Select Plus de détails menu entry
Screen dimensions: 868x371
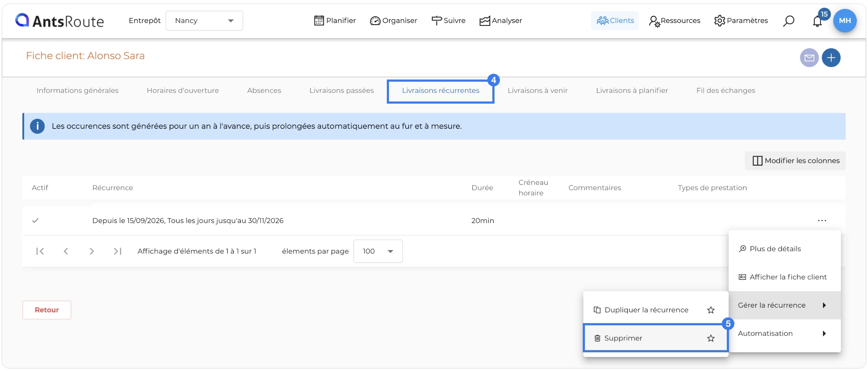[784, 249]
